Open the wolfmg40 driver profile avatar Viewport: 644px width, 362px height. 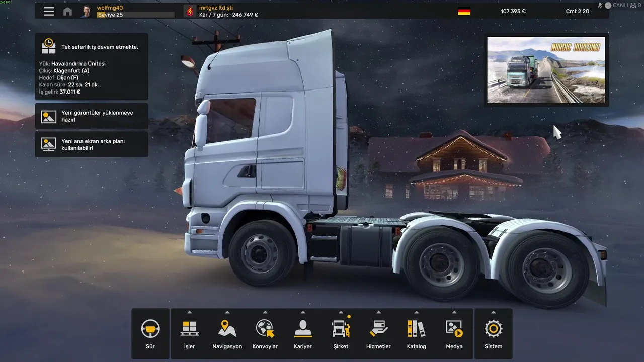pyautogui.click(x=87, y=11)
